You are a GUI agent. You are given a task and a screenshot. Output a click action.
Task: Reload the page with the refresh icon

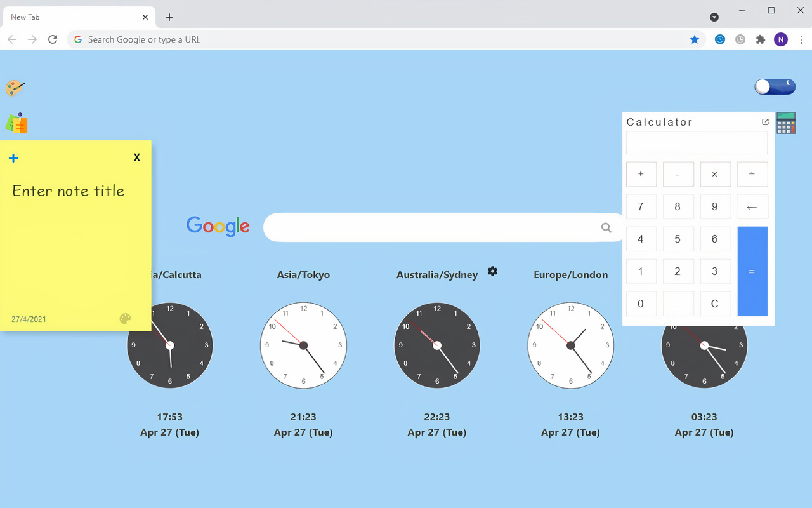(53, 39)
